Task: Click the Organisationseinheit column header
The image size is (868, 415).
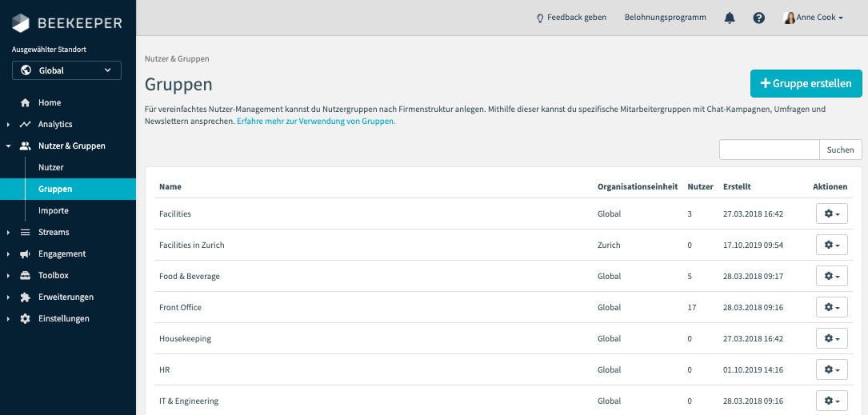Action: click(638, 187)
